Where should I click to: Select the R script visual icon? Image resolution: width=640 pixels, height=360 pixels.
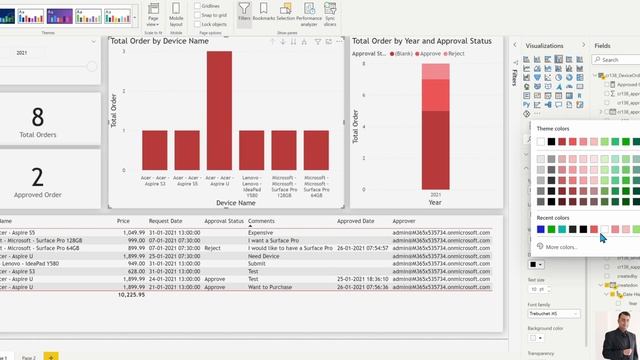click(580, 96)
